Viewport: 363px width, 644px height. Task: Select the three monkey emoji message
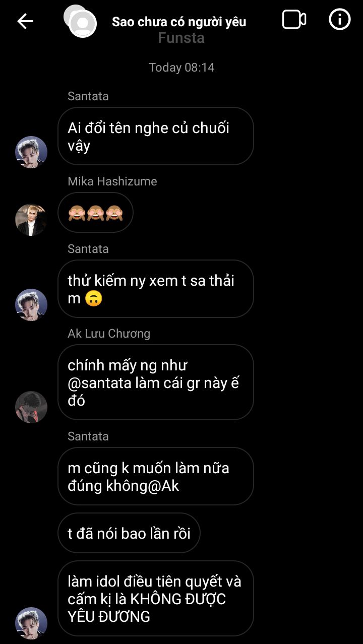point(95,212)
